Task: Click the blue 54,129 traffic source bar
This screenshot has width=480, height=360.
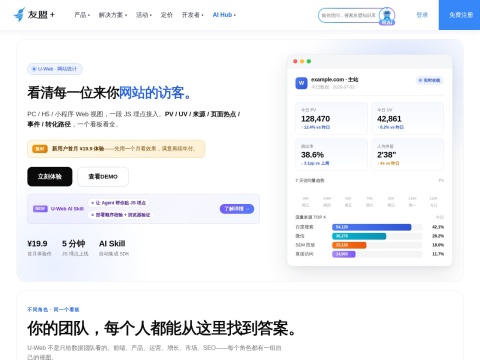Action: (x=371, y=227)
